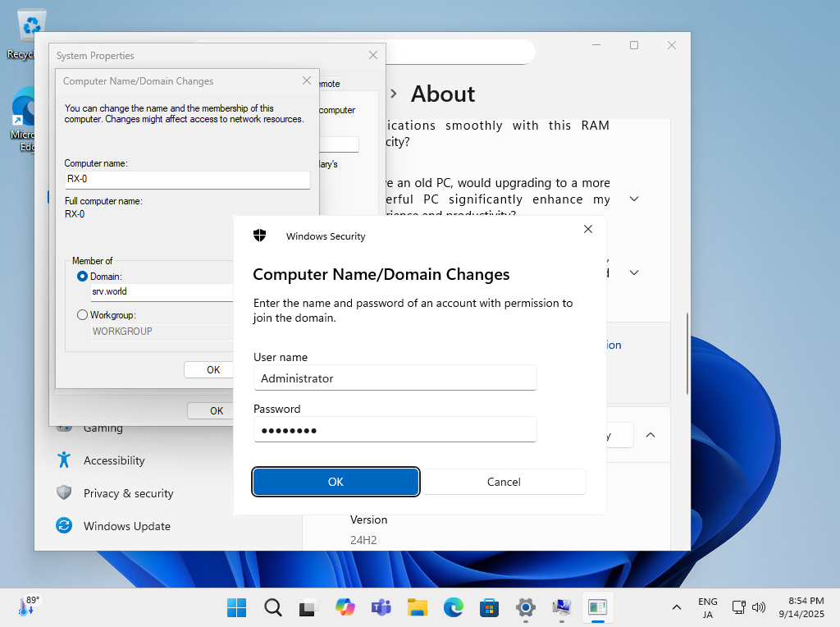Select the Domain radio button
This screenshot has height=627, width=840.
[x=82, y=277]
